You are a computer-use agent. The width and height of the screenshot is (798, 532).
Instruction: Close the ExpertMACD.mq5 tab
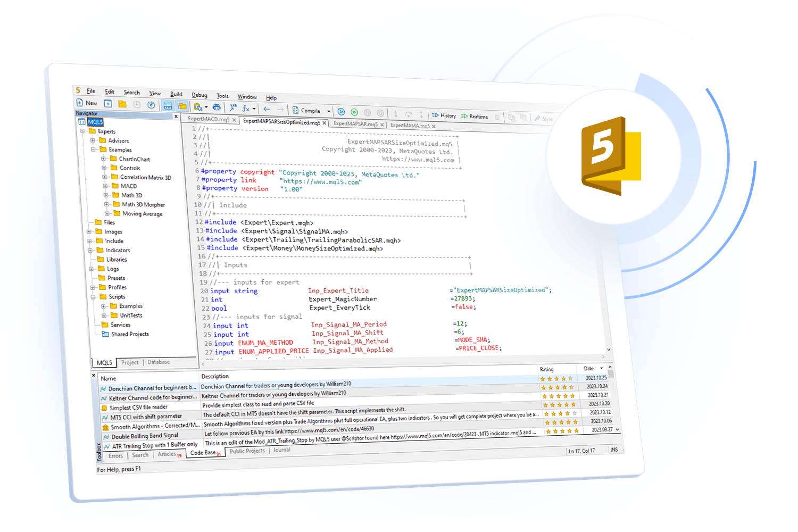coord(234,120)
